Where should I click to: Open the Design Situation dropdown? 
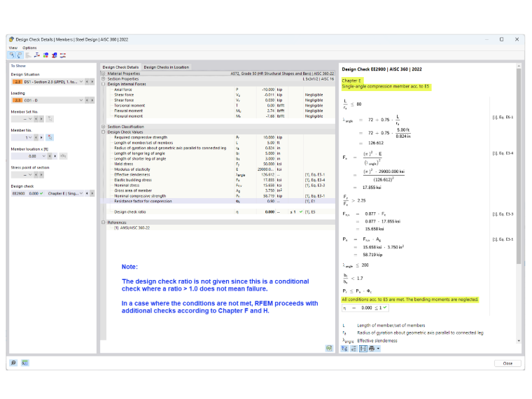point(81,82)
